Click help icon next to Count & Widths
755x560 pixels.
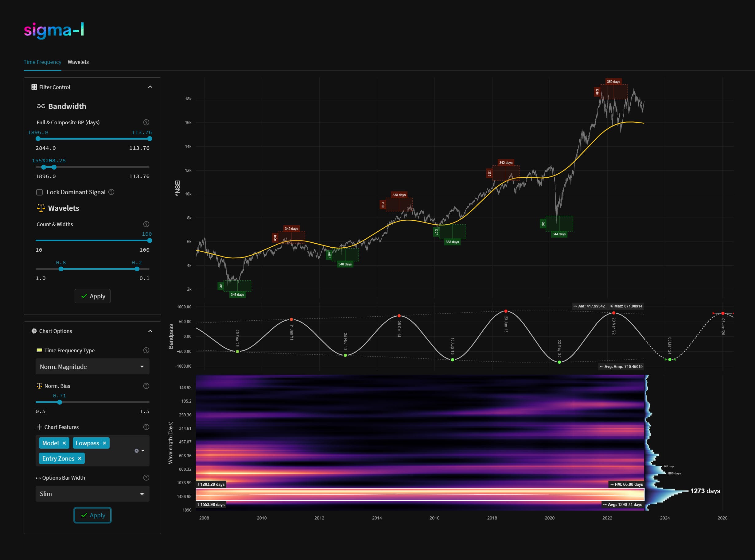146,224
